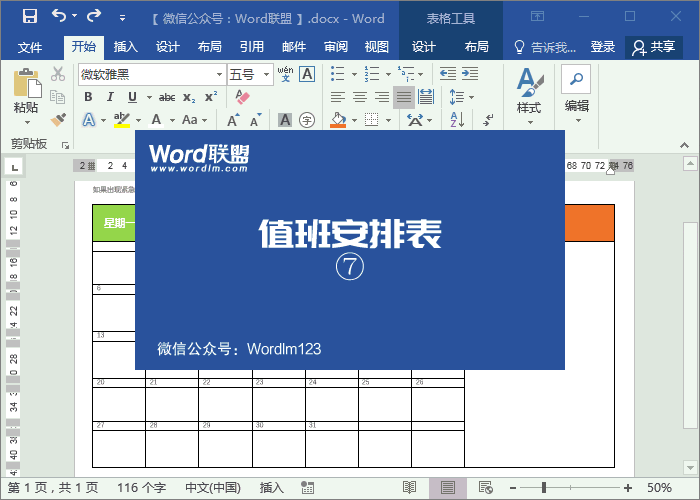Viewport: 700px width, 500px height.
Task: Increase paragraph indent
Action: click(470, 73)
